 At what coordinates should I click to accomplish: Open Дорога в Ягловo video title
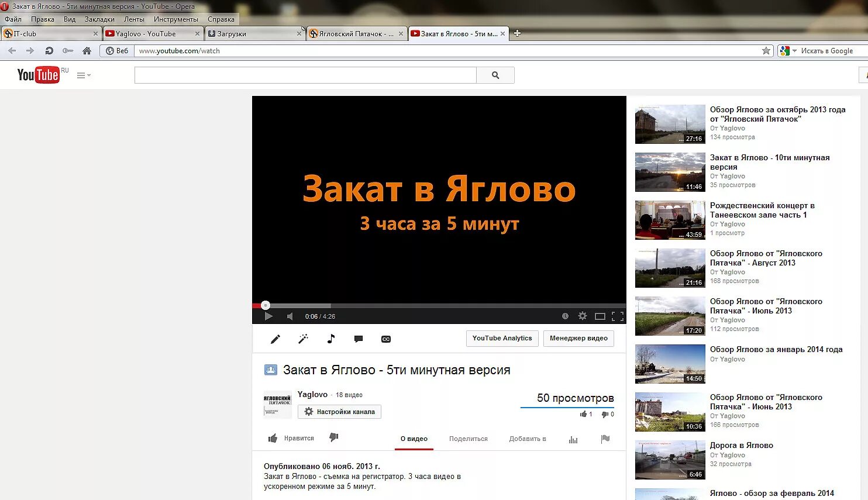pos(742,445)
